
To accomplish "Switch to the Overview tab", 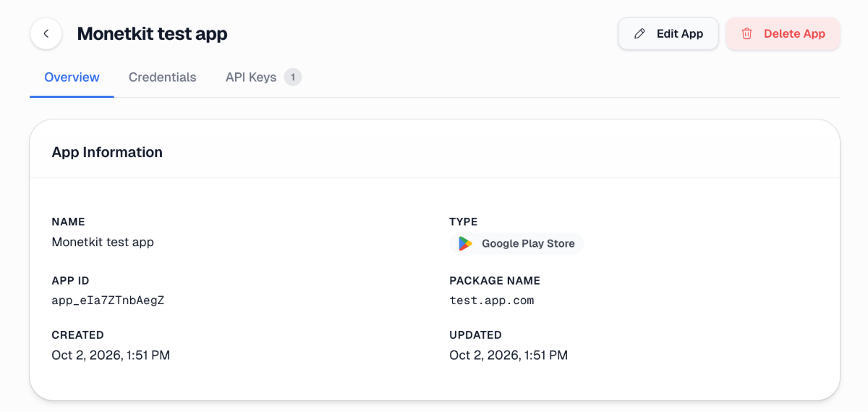I will tap(72, 77).
